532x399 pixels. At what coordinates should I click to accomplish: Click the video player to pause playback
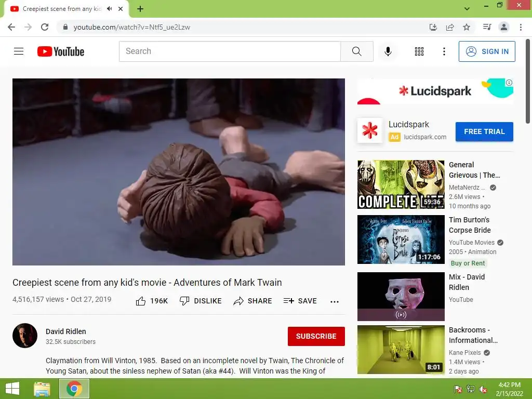click(179, 171)
